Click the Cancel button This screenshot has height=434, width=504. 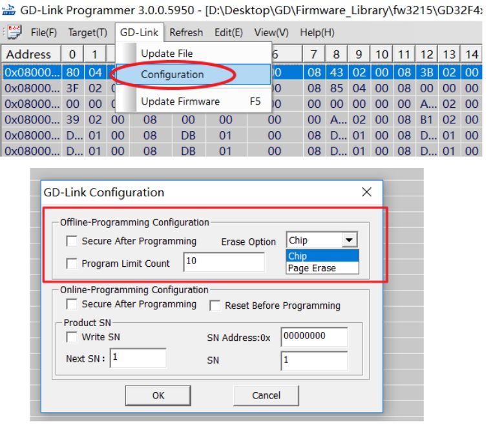coord(266,395)
